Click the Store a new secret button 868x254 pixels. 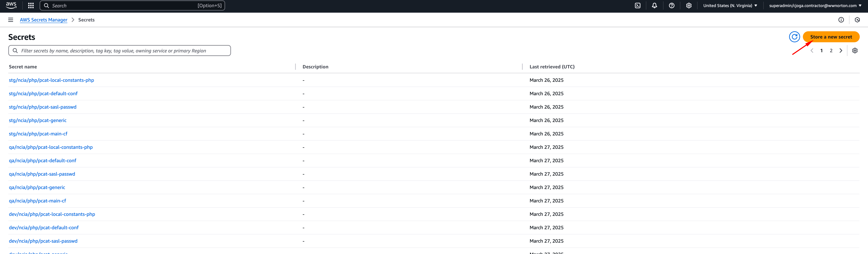point(831,37)
